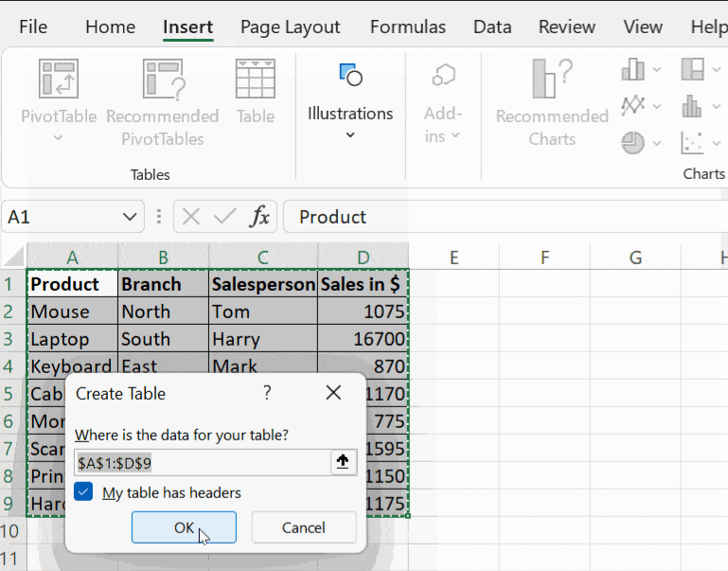Click the table data range input field
Screen dimensions: 728x571
201,462
